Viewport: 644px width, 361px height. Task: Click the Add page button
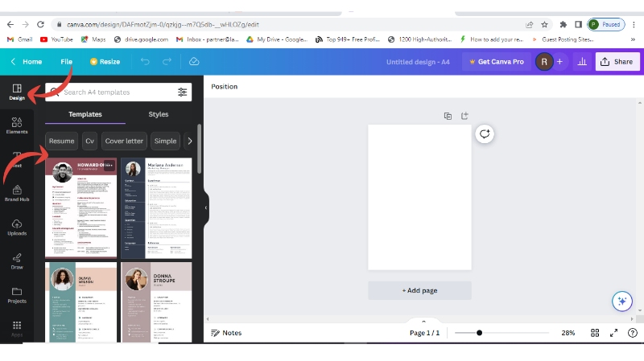[x=419, y=290]
